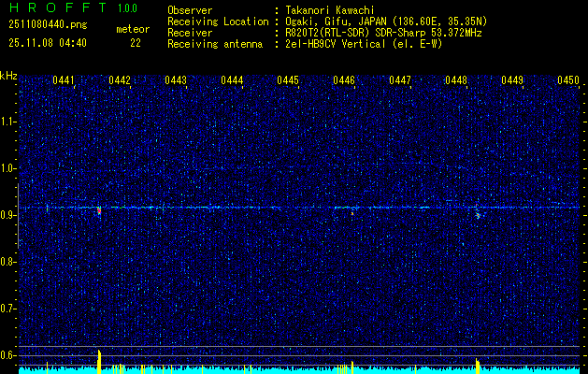Image resolution: width=588 pixels, height=374 pixels.
Task: Click the red meteor echo near 0441:30
Action: tap(99, 210)
